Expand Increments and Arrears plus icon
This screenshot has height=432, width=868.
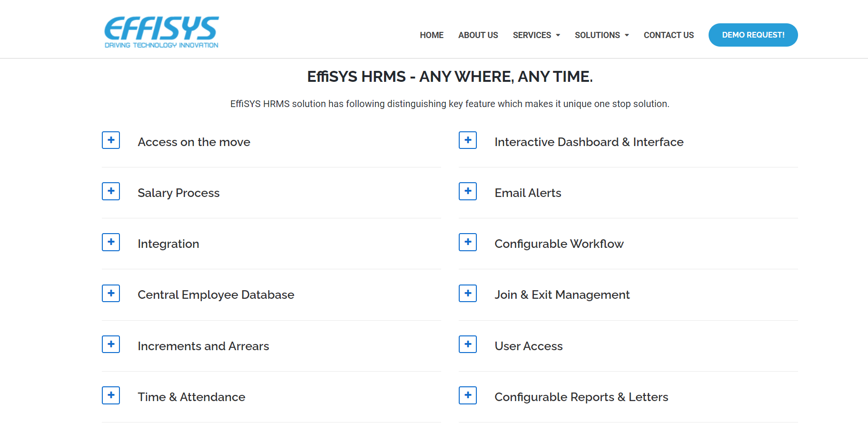click(111, 344)
